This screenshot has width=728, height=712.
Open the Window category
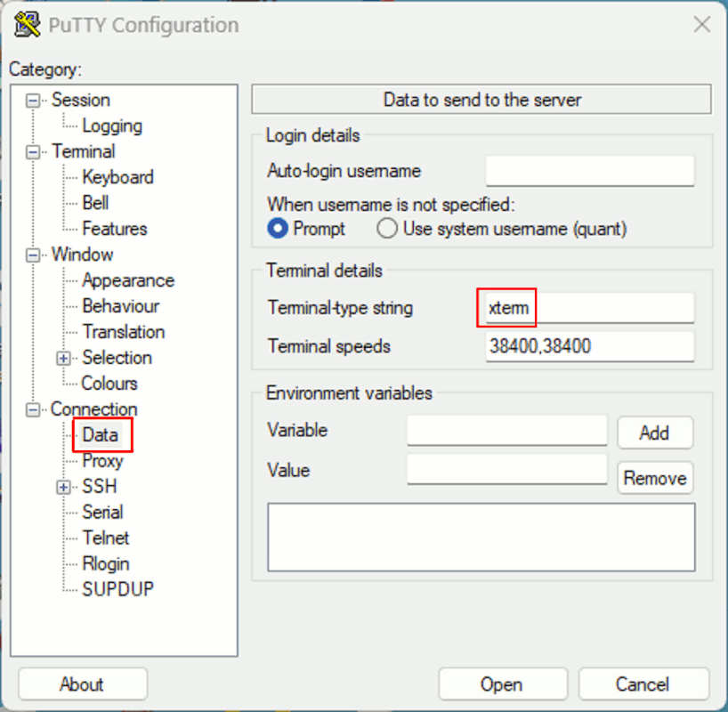tap(82, 255)
